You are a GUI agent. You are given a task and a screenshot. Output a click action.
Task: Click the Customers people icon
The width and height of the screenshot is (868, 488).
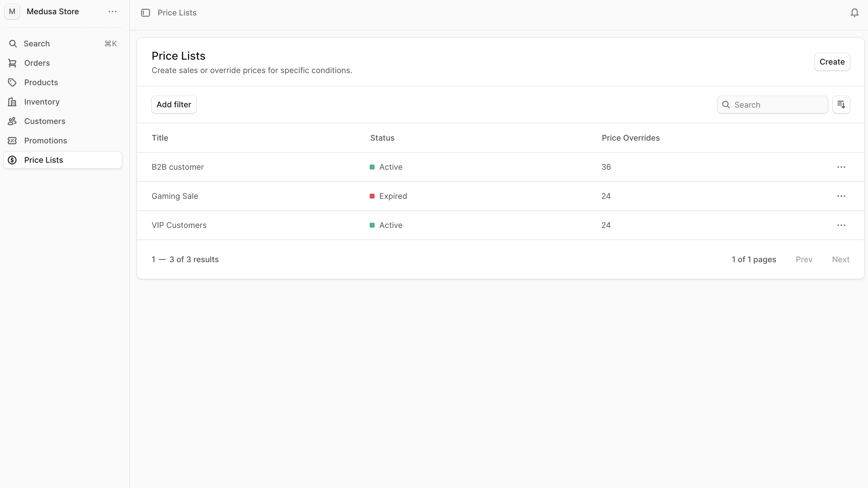[x=12, y=121]
